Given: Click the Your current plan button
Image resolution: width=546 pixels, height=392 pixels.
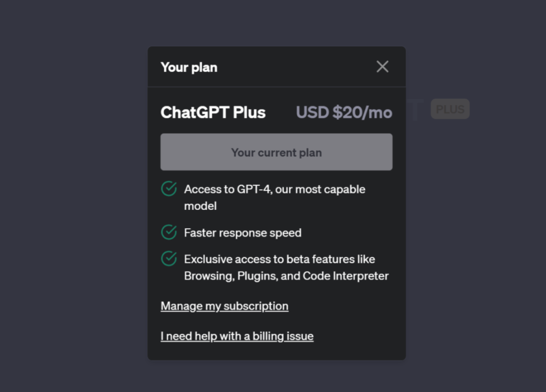Looking at the screenshot, I should (276, 152).
